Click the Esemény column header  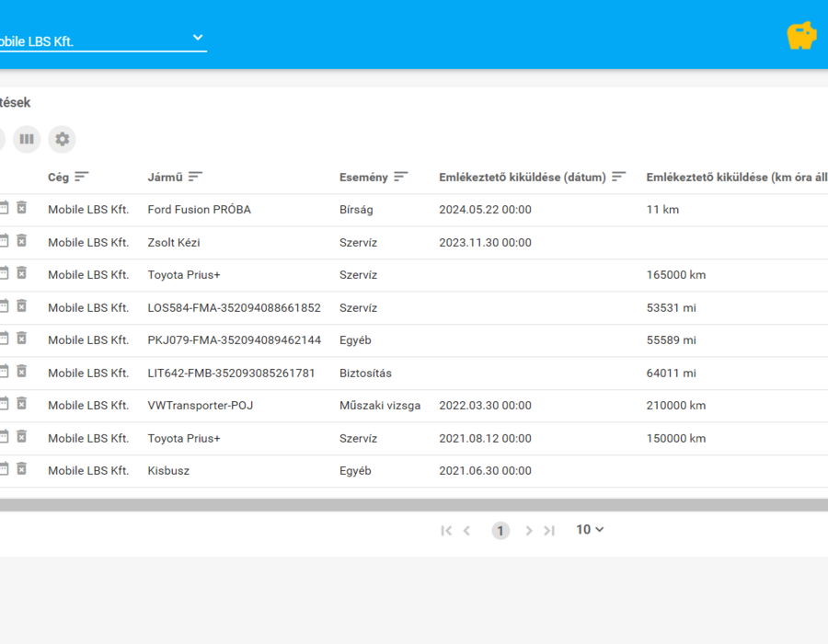[363, 178]
